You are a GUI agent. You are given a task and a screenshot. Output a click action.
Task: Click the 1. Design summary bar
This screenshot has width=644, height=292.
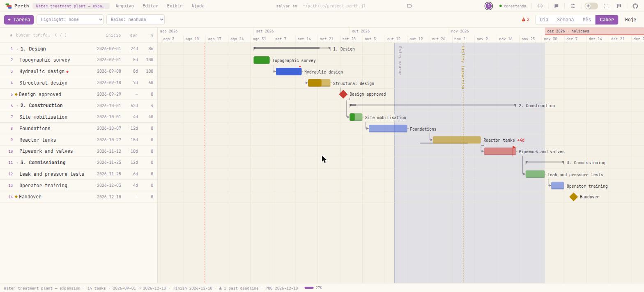(292, 48)
